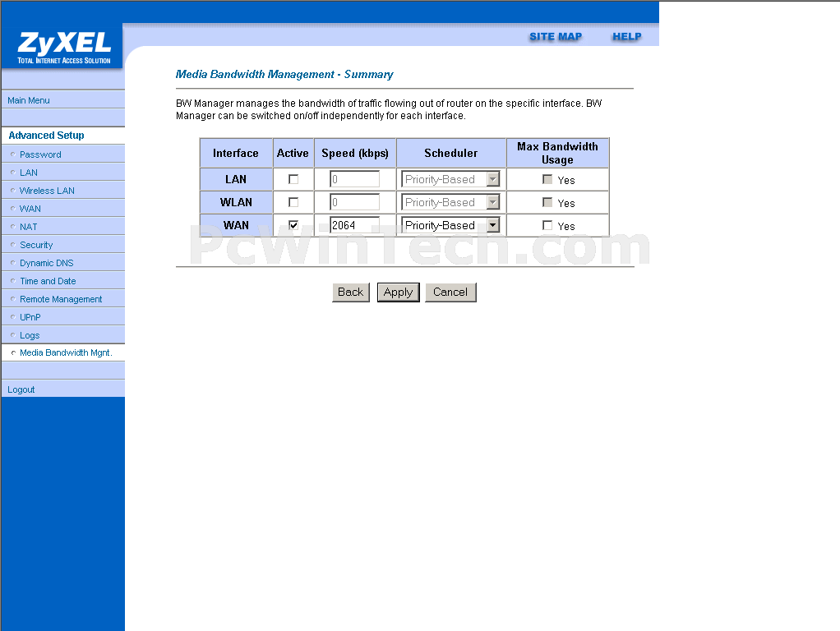
Task: Toggle LAN Max Bandwidth Usage checkbox
Action: pos(547,179)
